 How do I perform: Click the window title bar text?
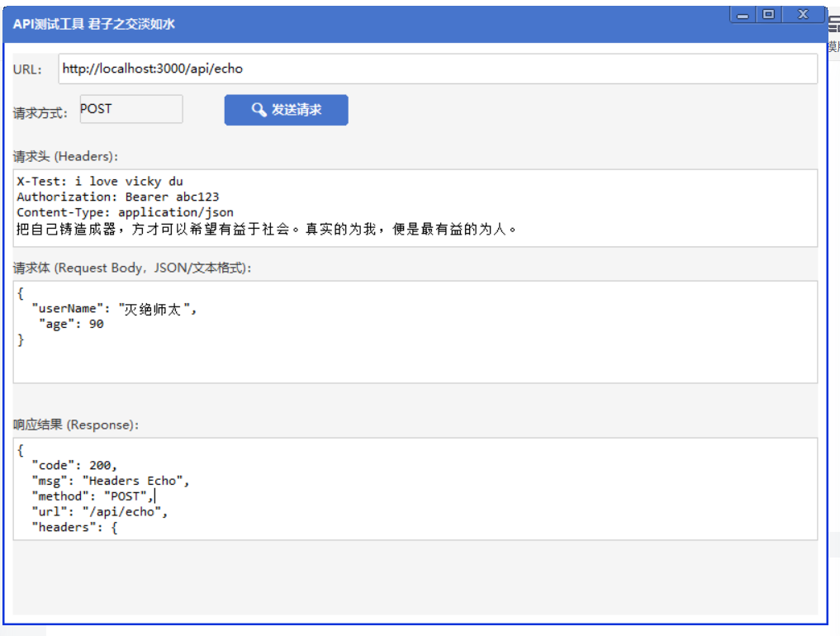coord(94,24)
